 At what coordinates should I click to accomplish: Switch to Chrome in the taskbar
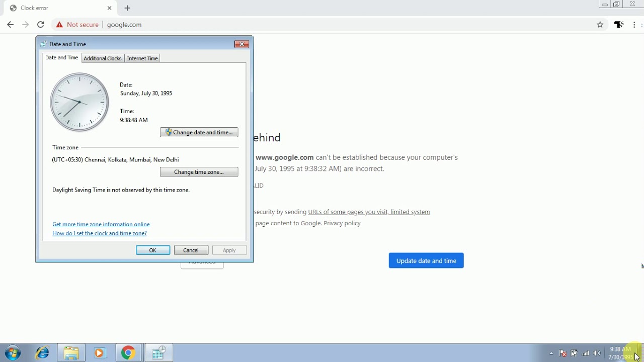pyautogui.click(x=128, y=353)
